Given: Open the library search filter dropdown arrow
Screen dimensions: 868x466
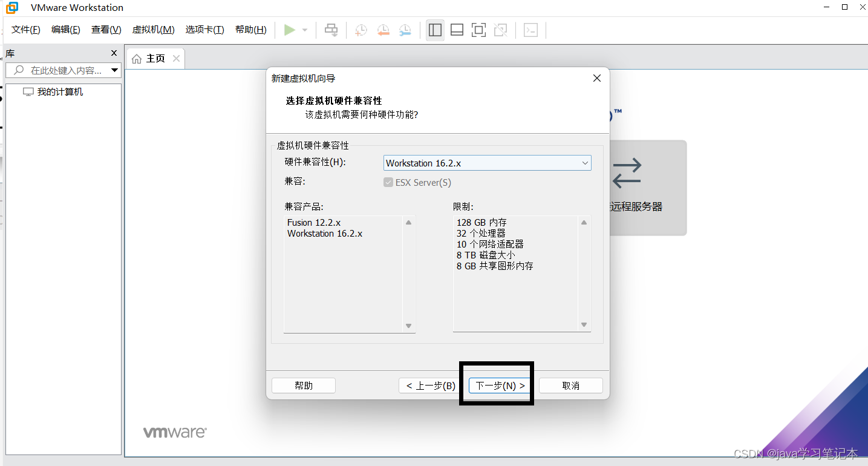Looking at the screenshot, I should pyautogui.click(x=115, y=71).
